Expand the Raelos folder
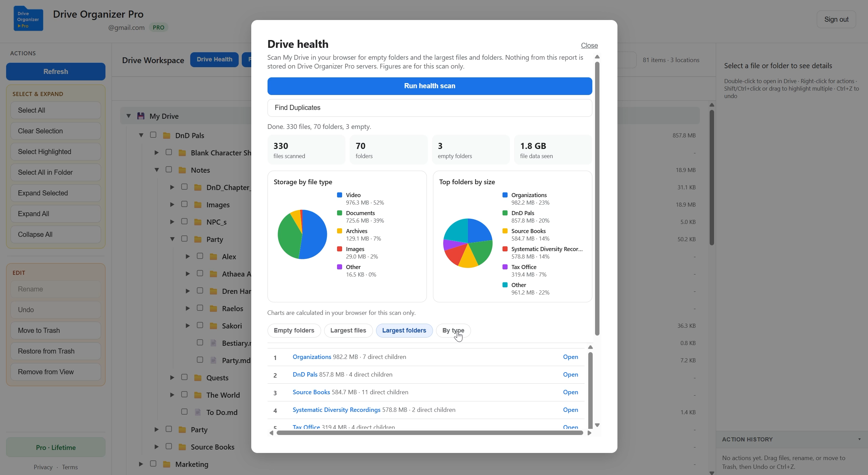 [188, 308]
